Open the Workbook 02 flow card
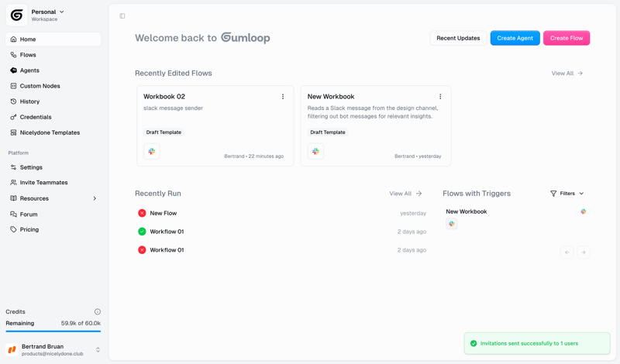The width and height of the screenshot is (620, 364). (215, 125)
